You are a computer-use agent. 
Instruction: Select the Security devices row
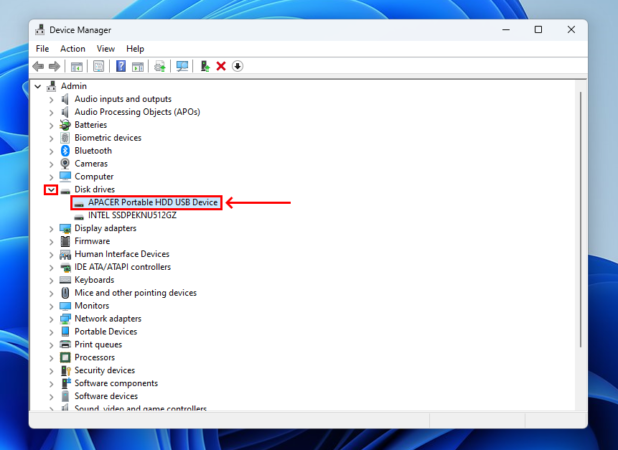pos(104,370)
